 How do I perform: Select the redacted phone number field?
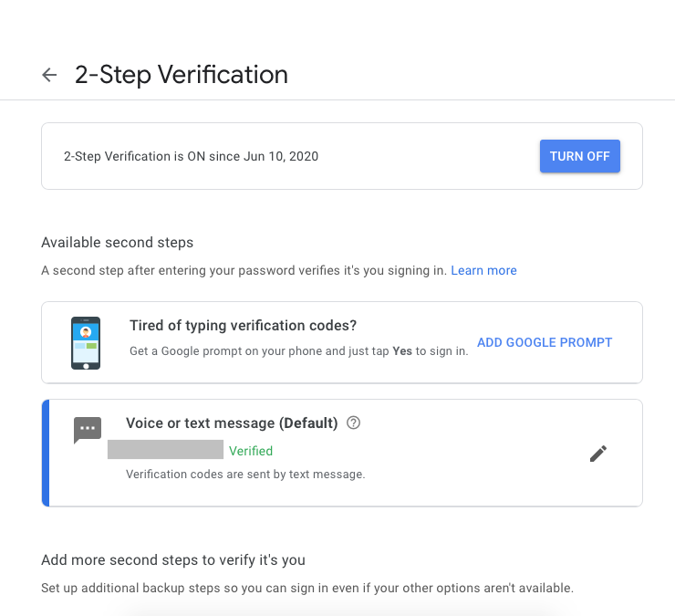pyautogui.click(x=165, y=449)
